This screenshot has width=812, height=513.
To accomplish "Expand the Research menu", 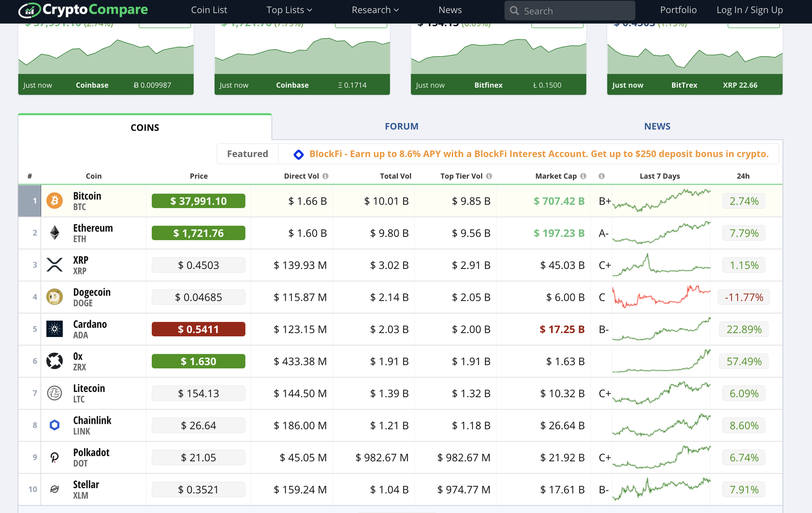I will pos(374,10).
